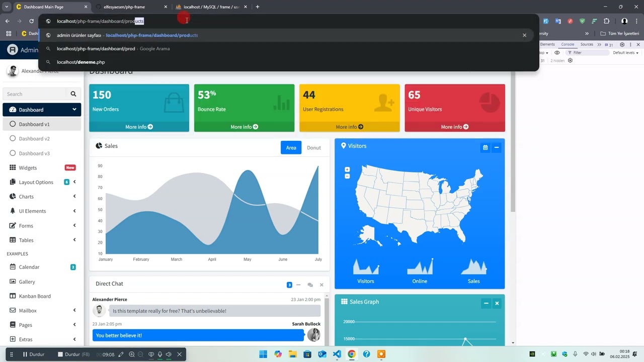Click Visual Studio Code in the taskbar
Viewport: 644px width, 362px height.
337,354
